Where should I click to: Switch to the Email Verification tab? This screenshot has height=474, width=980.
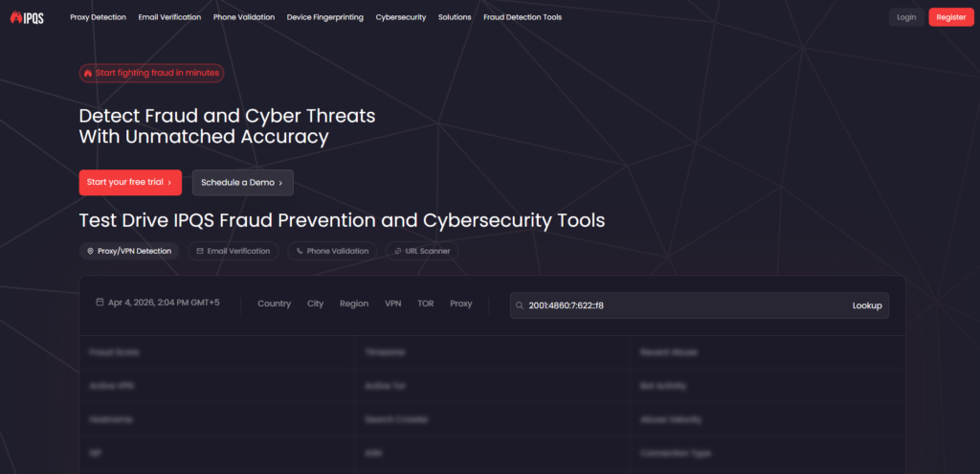[x=234, y=251]
